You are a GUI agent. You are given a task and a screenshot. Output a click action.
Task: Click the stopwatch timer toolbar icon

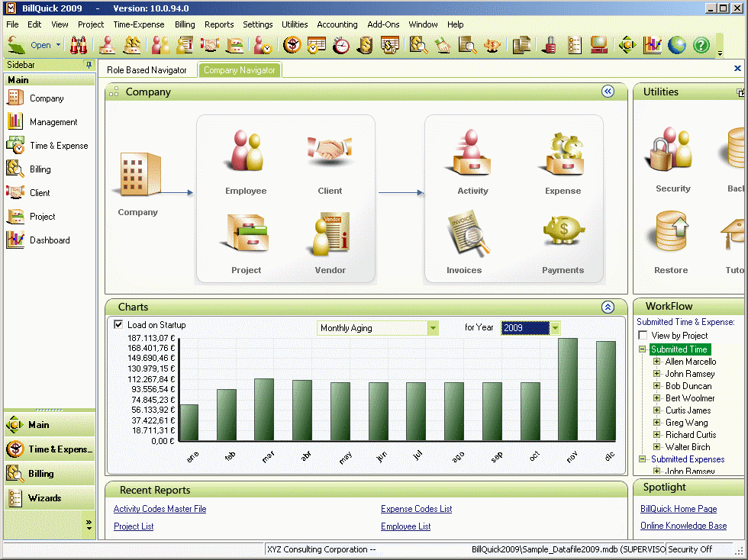(340, 45)
